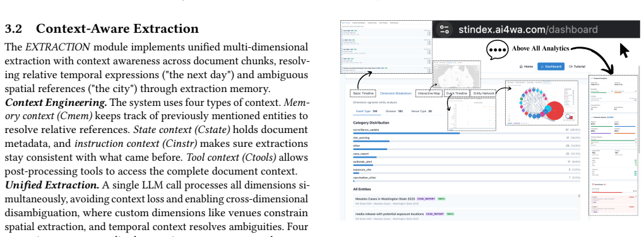The height and width of the screenshot is (237, 644).
Task: Select the Dimension Breakdown tab
Action: [x=395, y=93]
